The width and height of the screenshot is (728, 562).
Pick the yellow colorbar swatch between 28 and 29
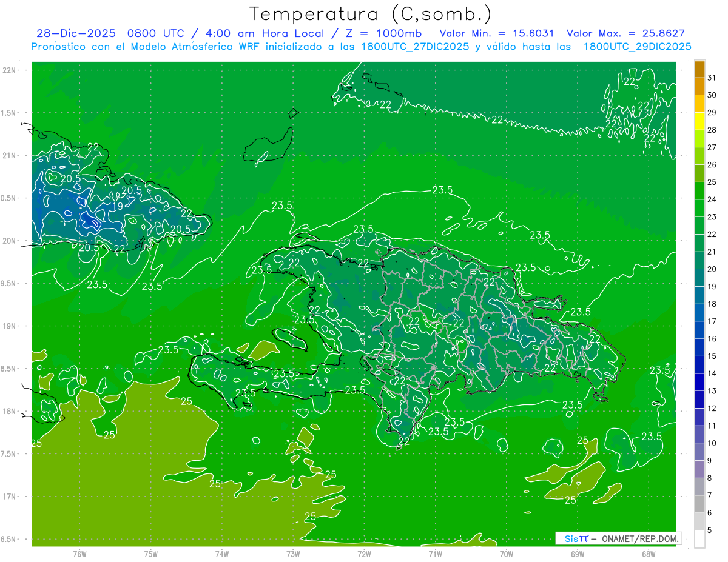click(699, 121)
